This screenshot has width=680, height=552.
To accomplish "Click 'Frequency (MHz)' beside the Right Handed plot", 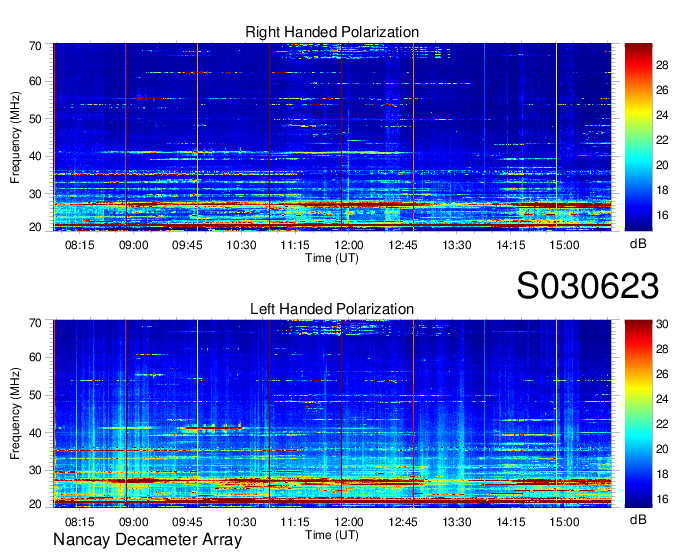I will tap(15, 137).
